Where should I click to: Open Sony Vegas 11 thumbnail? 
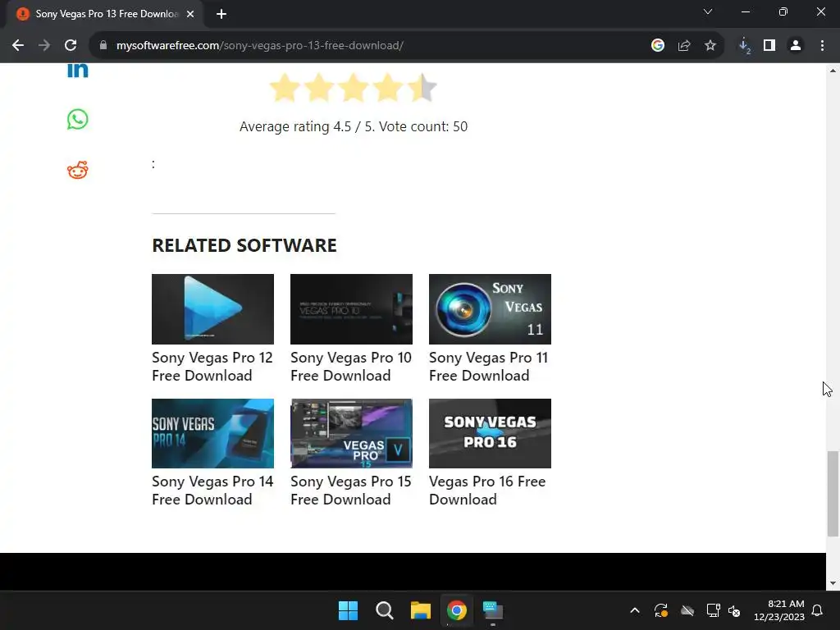[490, 309]
